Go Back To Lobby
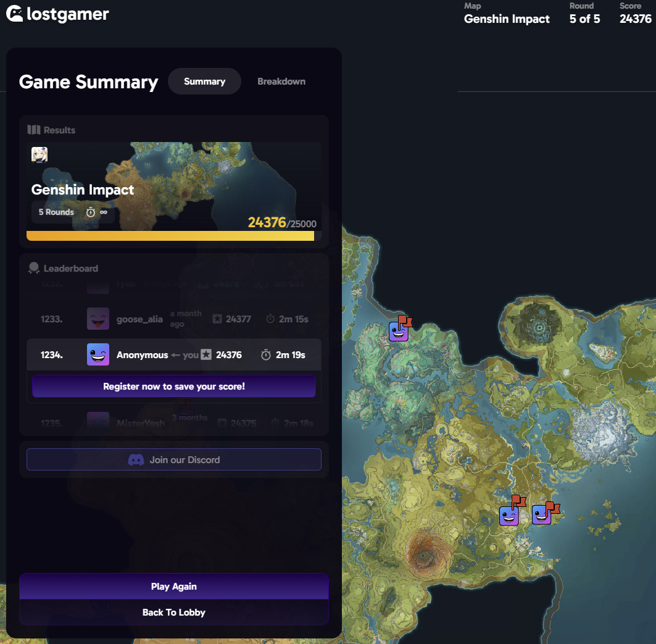This screenshot has width=656, height=644. (173, 612)
